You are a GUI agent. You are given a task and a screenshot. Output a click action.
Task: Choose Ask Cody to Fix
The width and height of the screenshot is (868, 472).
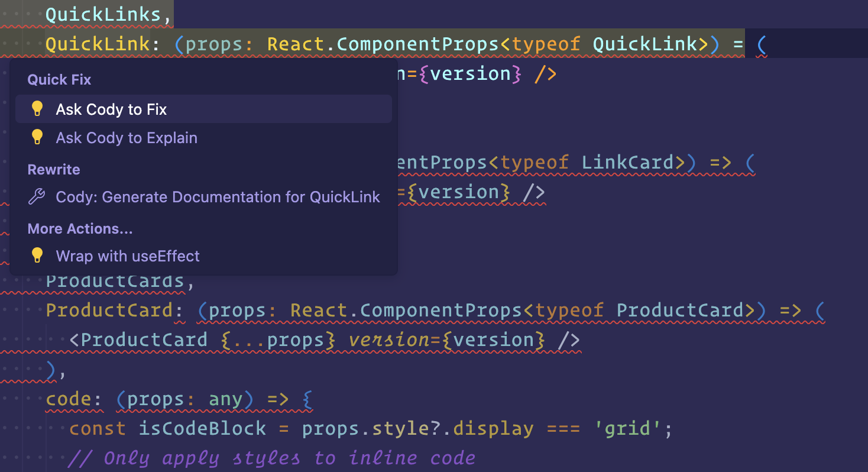pyautogui.click(x=203, y=109)
